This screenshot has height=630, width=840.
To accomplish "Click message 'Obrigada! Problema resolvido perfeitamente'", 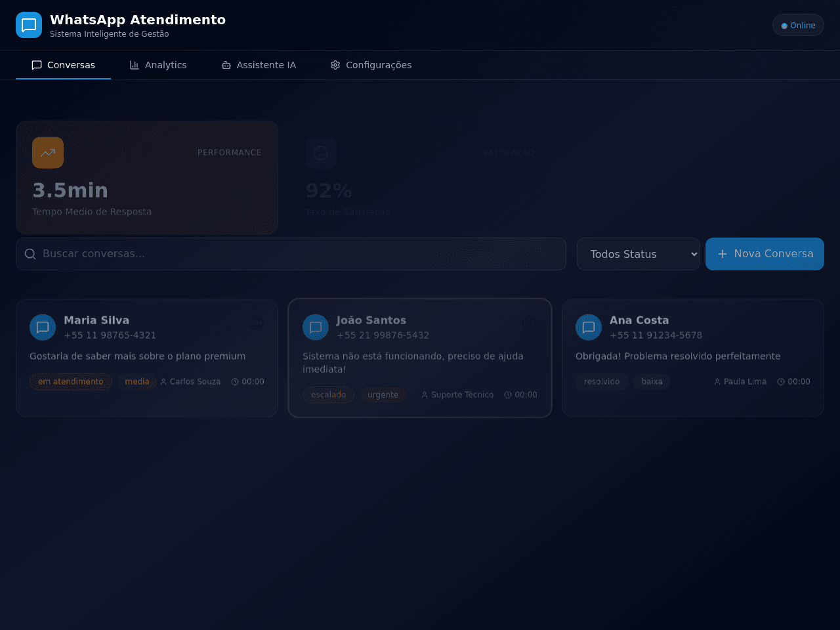I will 678,356.
